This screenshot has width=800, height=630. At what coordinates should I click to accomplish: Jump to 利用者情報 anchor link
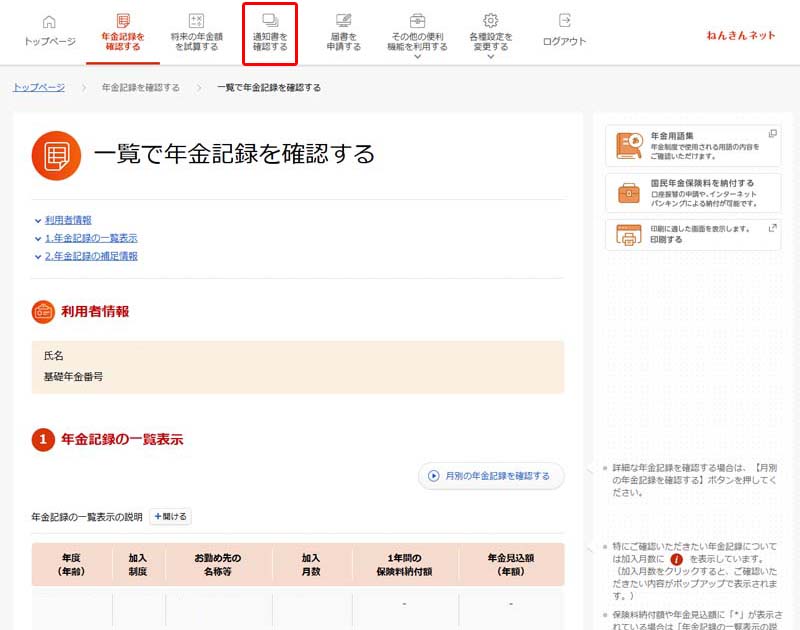(x=68, y=220)
